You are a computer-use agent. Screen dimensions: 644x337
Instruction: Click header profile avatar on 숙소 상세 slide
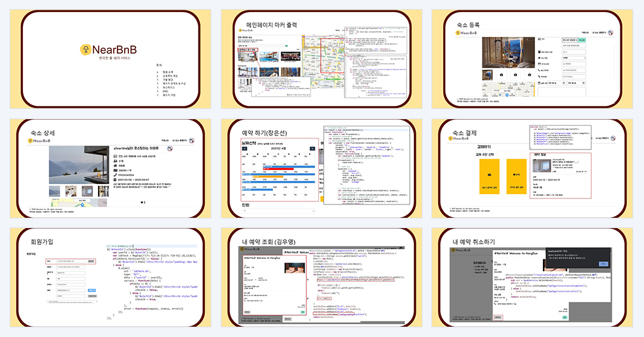(191, 140)
